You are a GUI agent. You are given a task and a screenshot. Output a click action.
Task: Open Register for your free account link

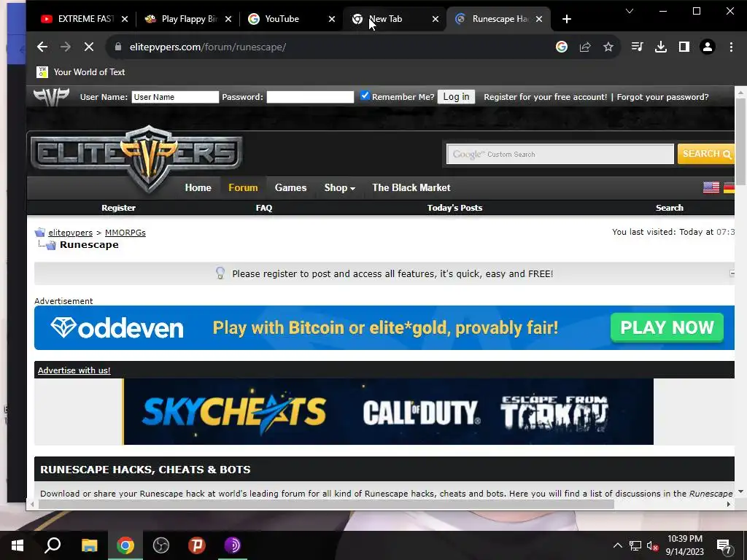[x=546, y=97]
